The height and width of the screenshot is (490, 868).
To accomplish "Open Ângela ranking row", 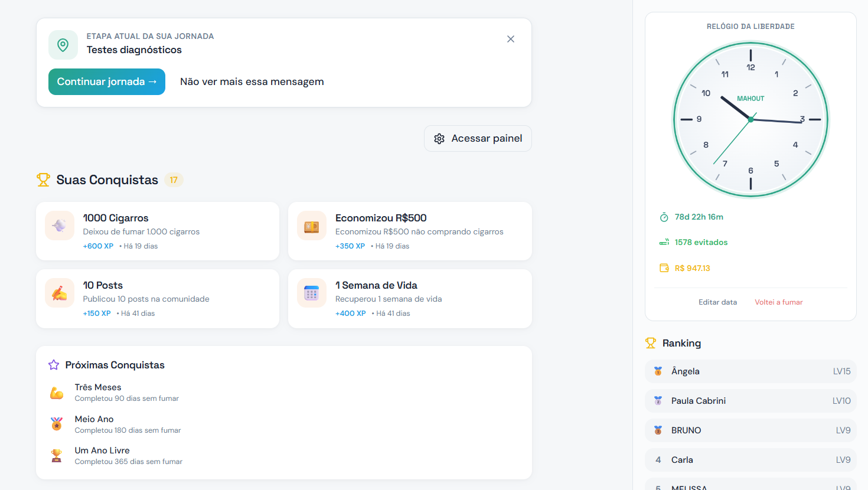I will tap(750, 371).
